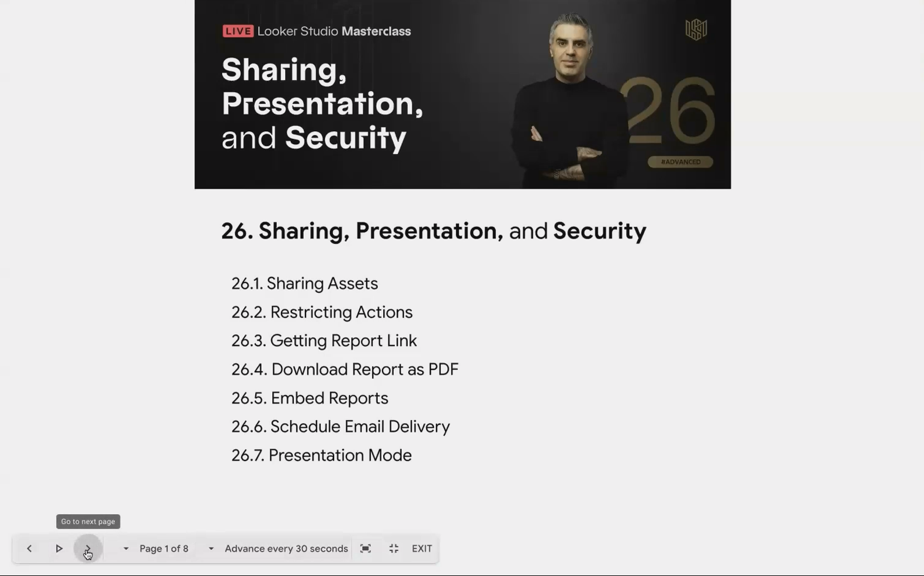The width and height of the screenshot is (924, 576).
Task: Click the Page 1 of 8 label
Action: [164, 549]
